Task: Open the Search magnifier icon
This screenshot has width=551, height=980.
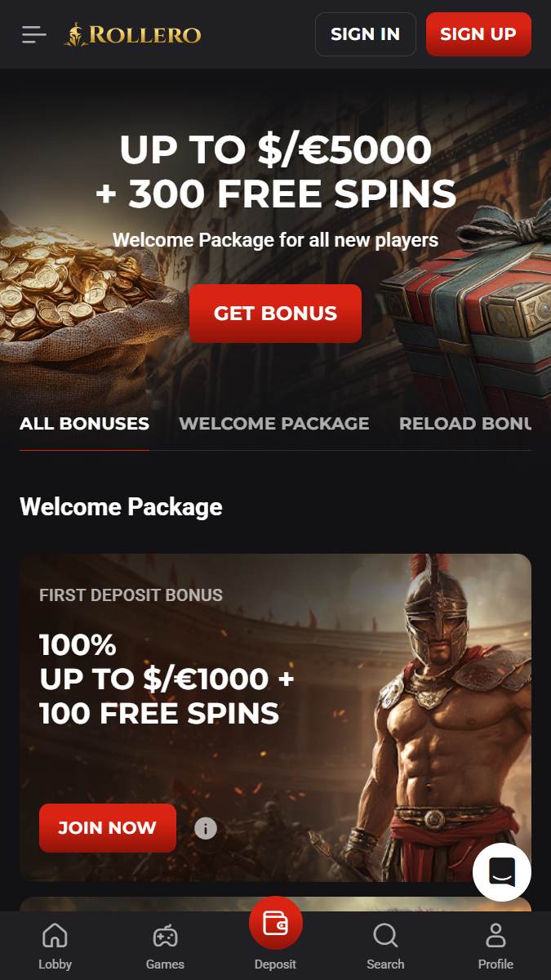Action: 385,935
